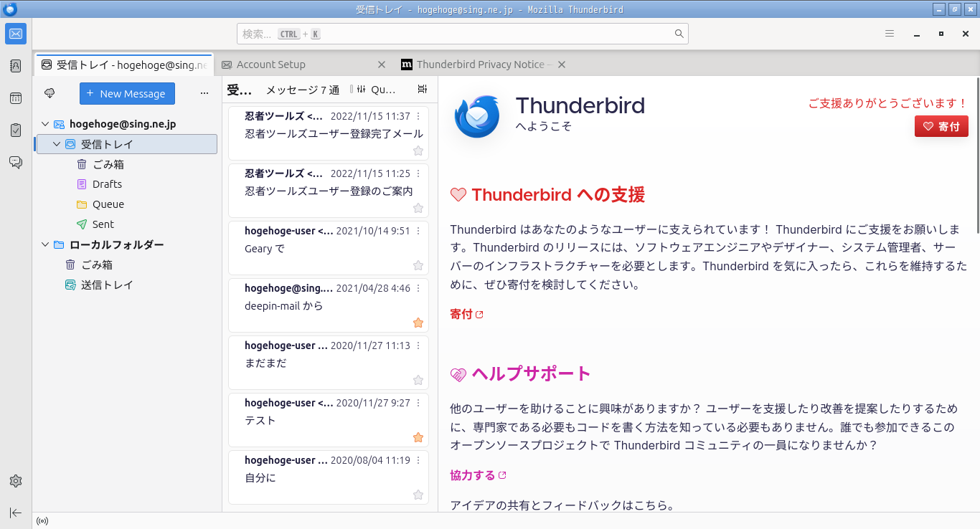Image resolution: width=980 pixels, height=529 pixels.
Task: Open menu for the Geary で message
Action: [x=418, y=231]
